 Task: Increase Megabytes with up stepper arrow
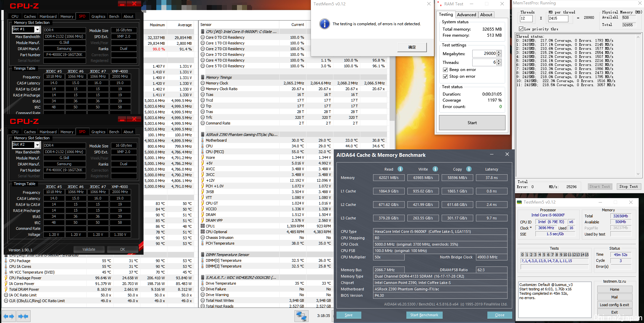click(499, 52)
